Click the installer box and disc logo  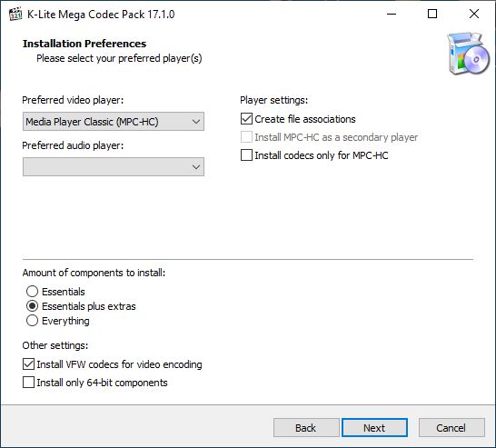(x=468, y=53)
